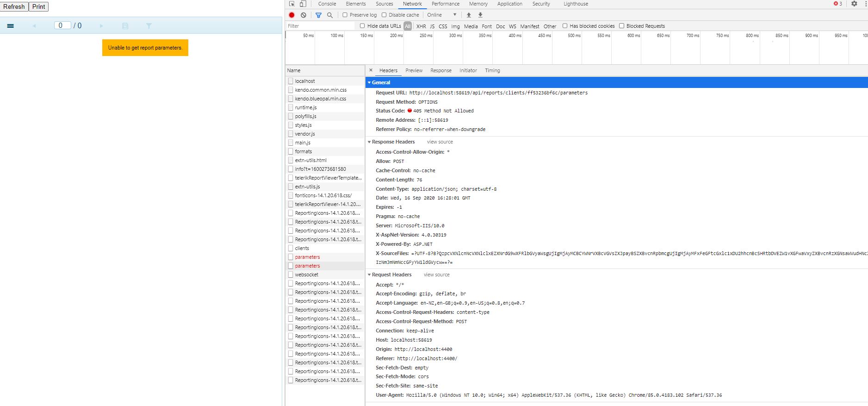Switch to the Timing details tab
868x406 pixels.
(492, 70)
